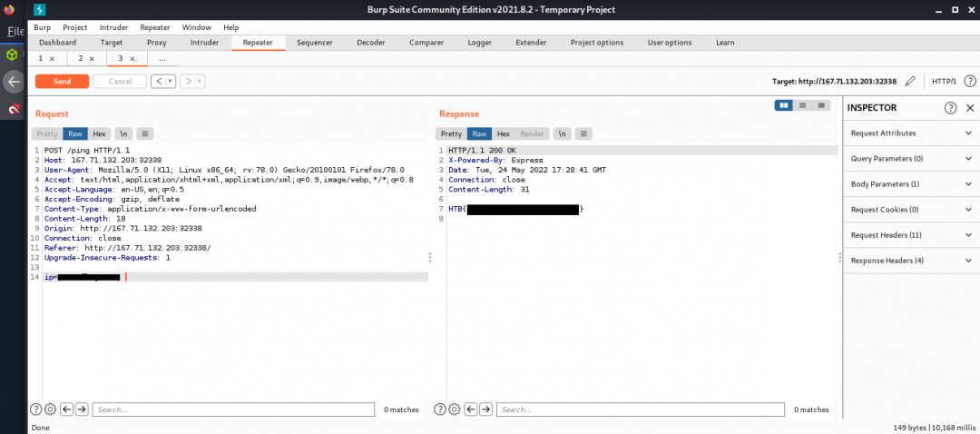Viewport: 980px width, 434px height.
Task: Close the Inspector panel
Action: pos(970,108)
